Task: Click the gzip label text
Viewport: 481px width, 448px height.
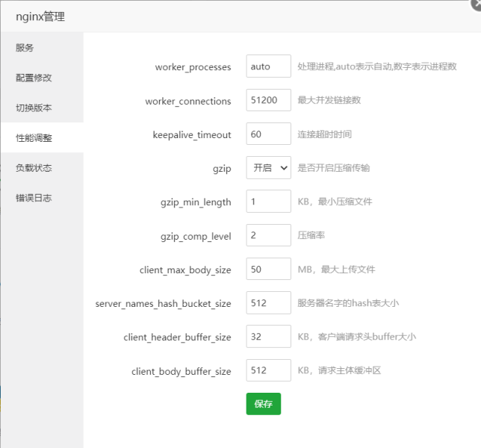Action: pyautogui.click(x=222, y=169)
